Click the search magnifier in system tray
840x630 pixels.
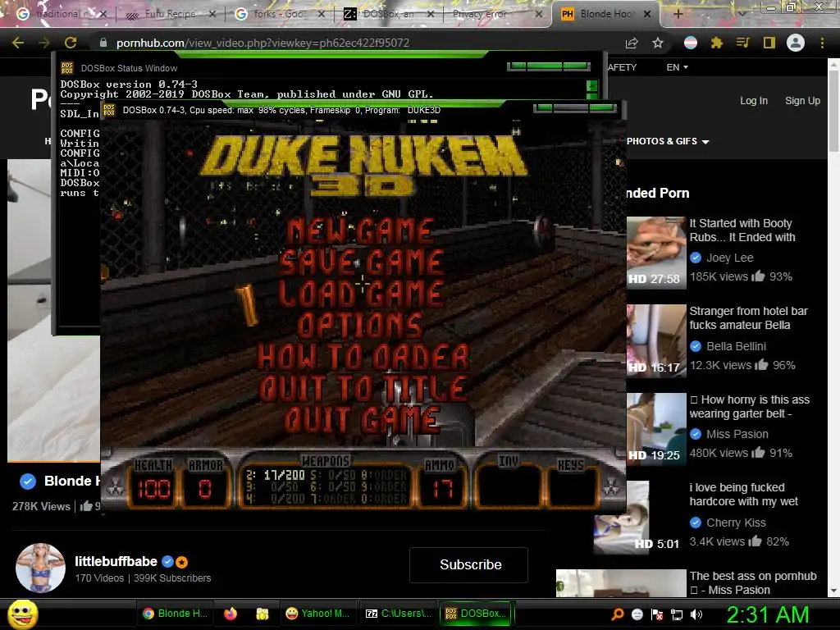618,614
